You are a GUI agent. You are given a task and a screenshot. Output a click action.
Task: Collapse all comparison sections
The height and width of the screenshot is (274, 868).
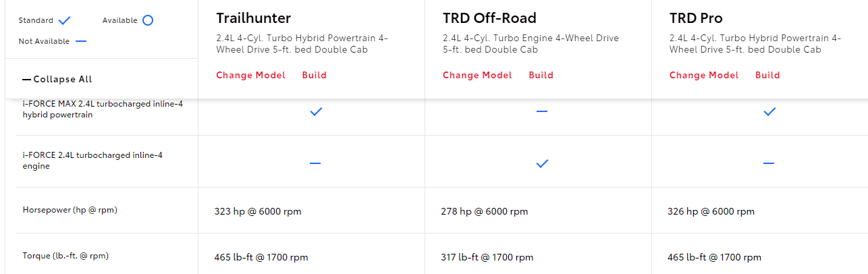(x=57, y=79)
